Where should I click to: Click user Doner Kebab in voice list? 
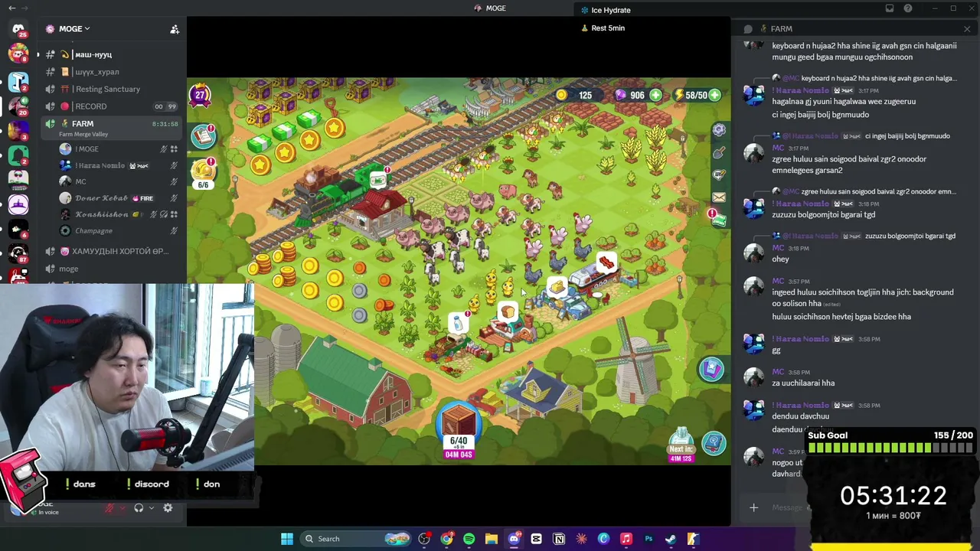click(118, 198)
